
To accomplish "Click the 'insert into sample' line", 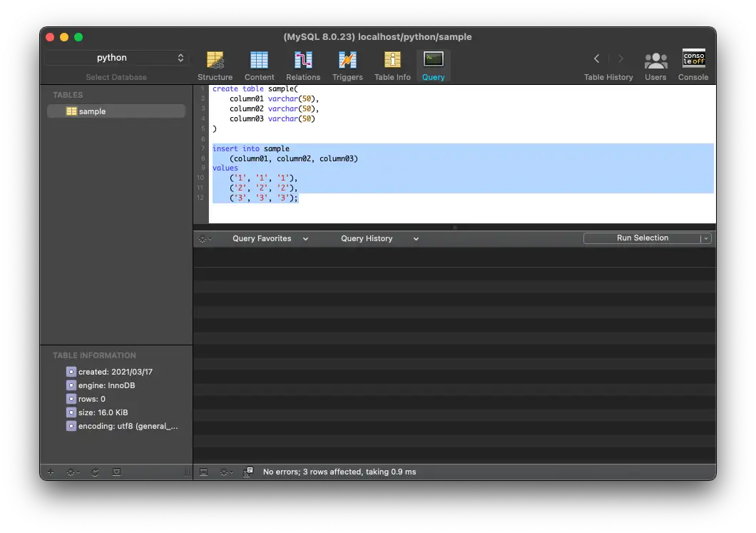I will click(251, 148).
